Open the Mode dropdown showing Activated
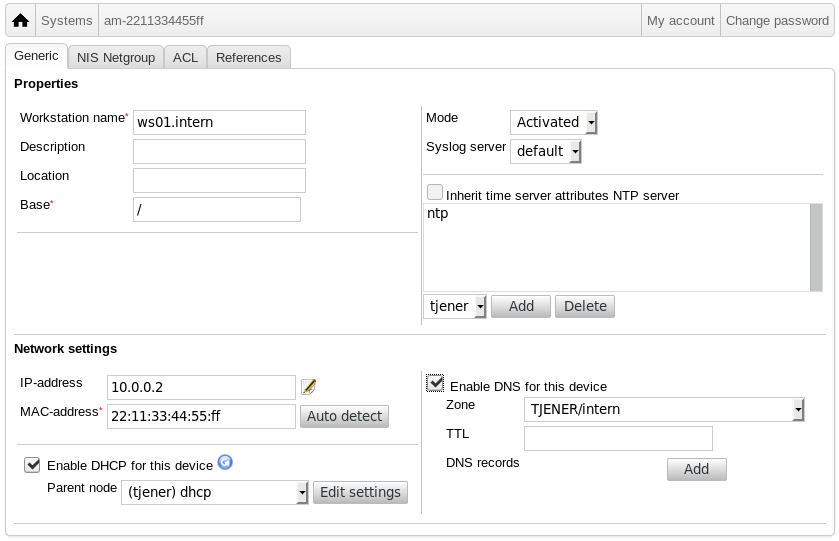839x541 pixels. tap(553, 122)
